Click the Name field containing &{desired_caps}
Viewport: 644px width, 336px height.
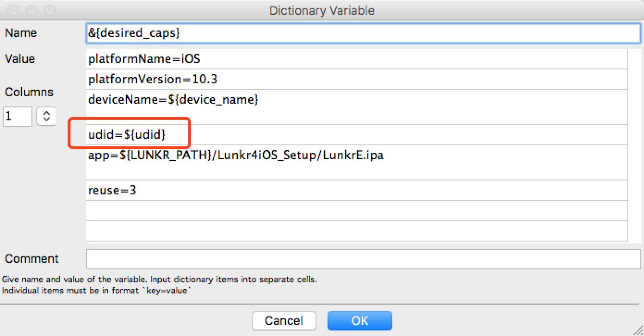tap(363, 33)
